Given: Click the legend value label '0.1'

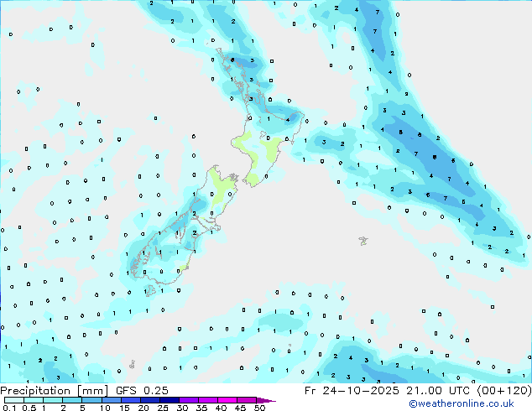Looking at the screenshot, I should (x=9, y=408).
